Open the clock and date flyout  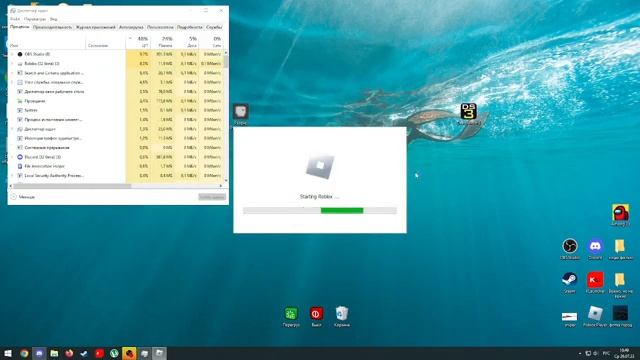click(x=624, y=353)
